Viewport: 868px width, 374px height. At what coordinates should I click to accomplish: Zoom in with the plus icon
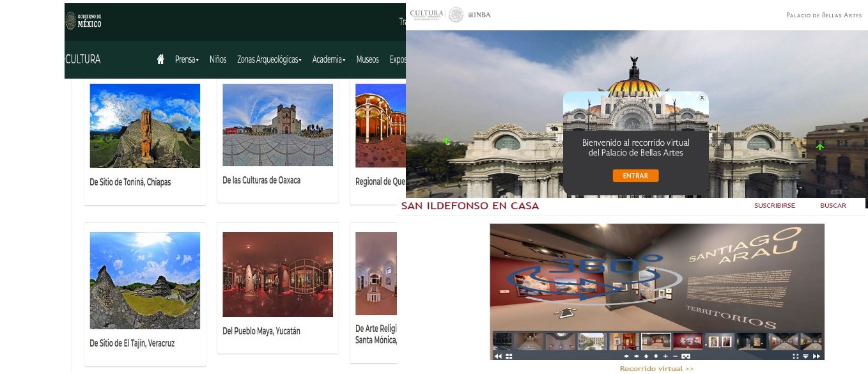(665, 356)
